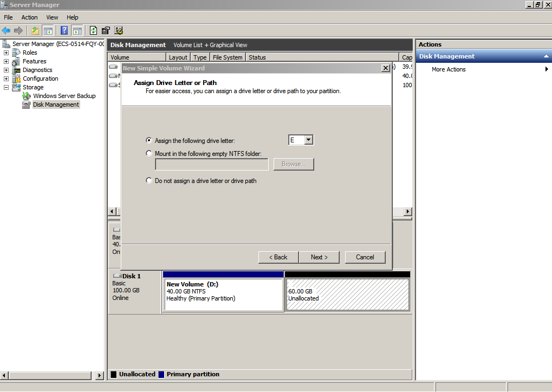Click the Configuration node icon
The width and height of the screenshot is (552, 392).
pyautogui.click(x=16, y=79)
